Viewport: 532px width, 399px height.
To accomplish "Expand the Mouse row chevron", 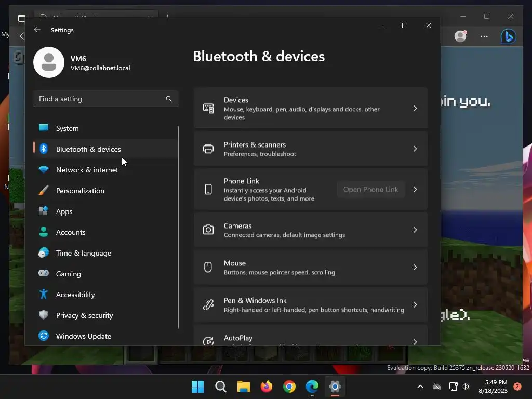I will click(415, 267).
